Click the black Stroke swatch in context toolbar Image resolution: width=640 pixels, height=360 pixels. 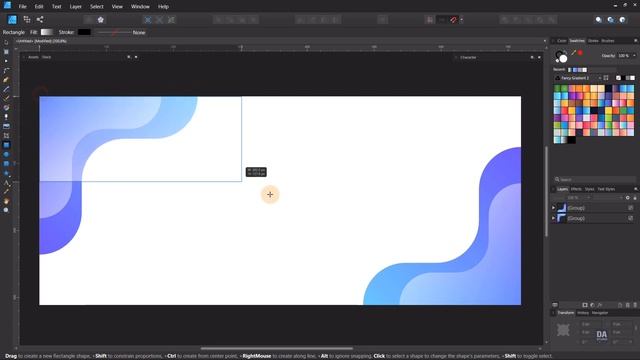pyautogui.click(x=84, y=32)
